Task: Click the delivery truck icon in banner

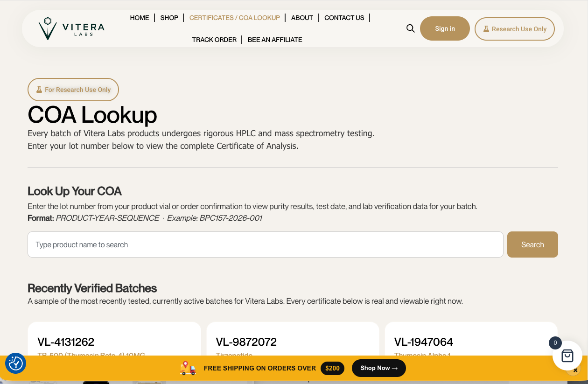Action: (x=188, y=368)
